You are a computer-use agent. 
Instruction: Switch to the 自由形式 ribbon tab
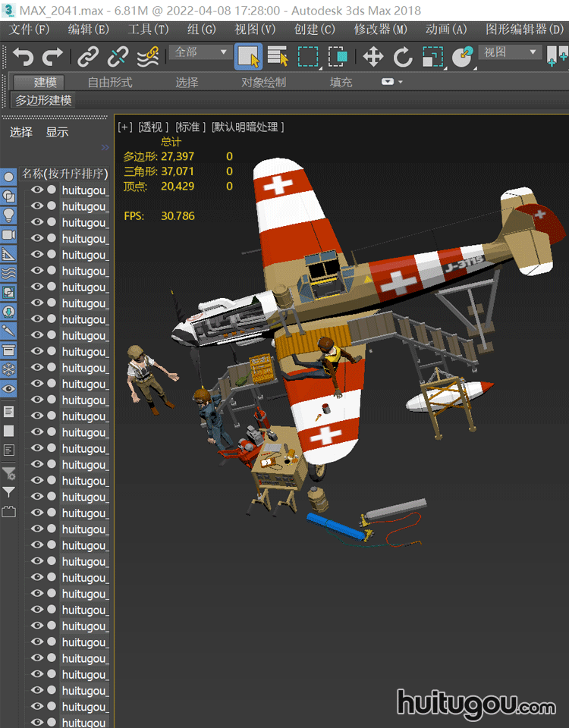(109, 82)
